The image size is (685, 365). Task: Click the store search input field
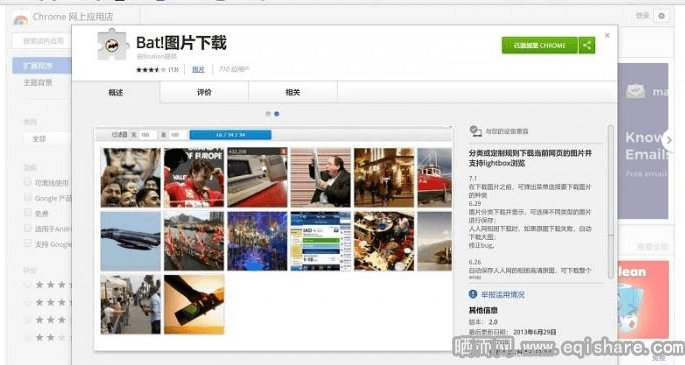click(x=43, y=41)
